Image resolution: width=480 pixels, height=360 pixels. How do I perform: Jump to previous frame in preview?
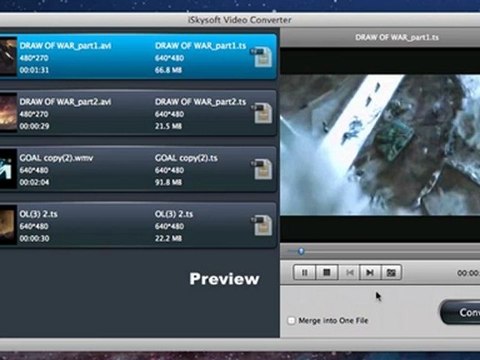[349, 273]
